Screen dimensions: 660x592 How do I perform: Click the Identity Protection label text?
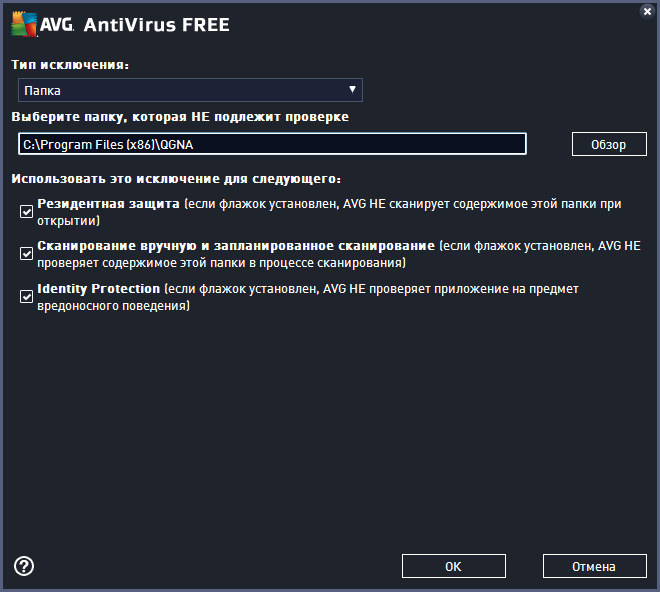(98, 289)
